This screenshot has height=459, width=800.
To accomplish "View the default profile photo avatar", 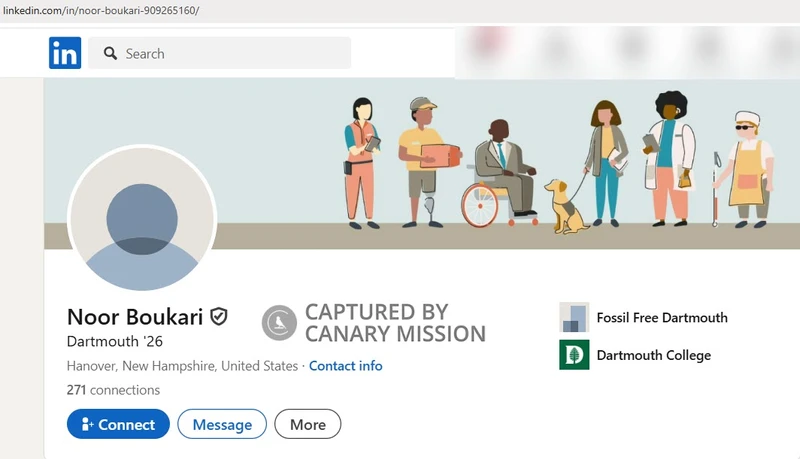I will (142, 219).
